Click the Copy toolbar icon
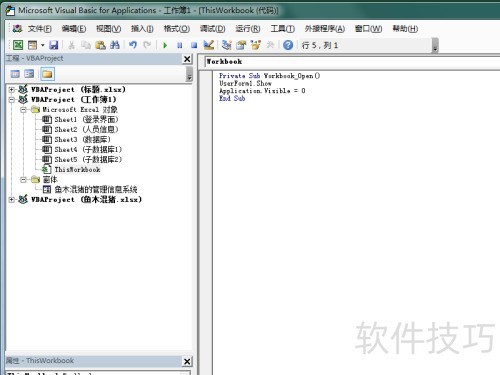This screenshot has height=375, width=500. click(86, 45)
